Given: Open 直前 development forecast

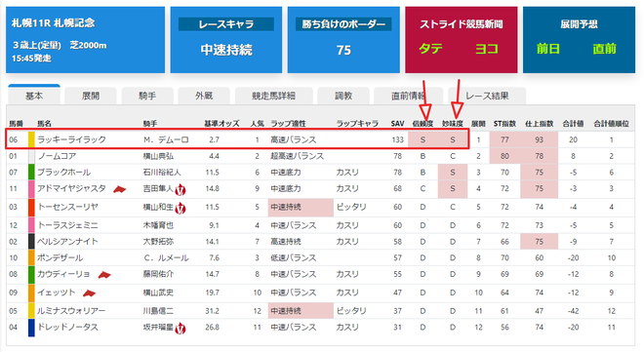Looking at the screenshot, I should point(605,49).
